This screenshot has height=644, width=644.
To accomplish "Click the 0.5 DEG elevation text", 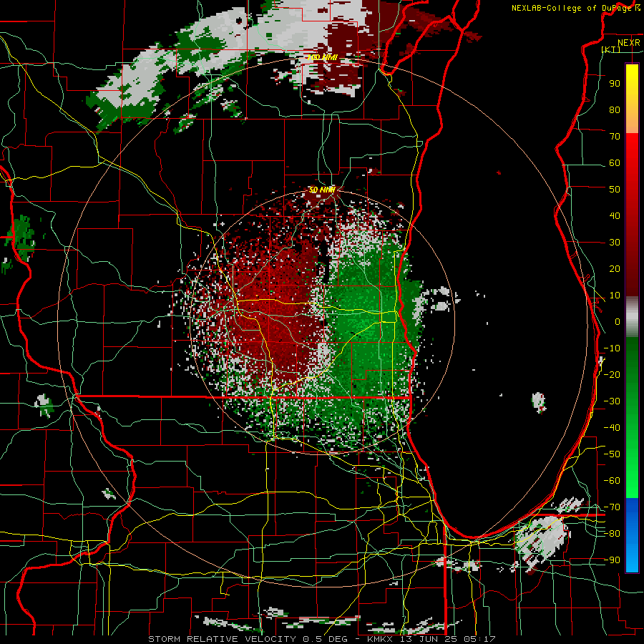I will pyautogui.click(x=326, y=639).
